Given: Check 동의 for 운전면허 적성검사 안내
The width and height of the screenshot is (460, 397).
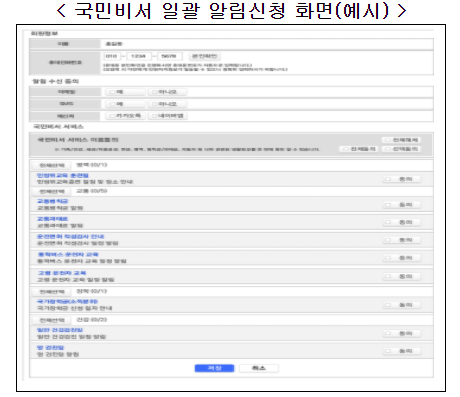Looking at the screenshot, I should pos(401,240).
